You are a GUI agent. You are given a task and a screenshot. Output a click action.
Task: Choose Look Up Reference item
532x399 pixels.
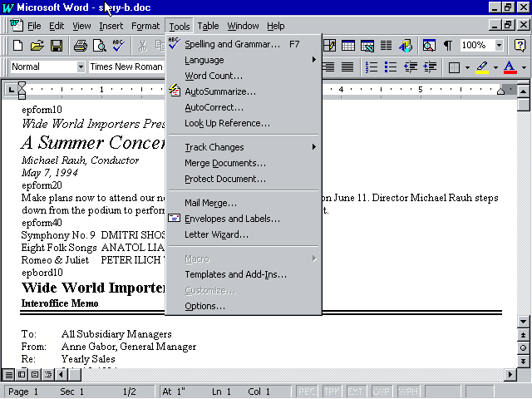(244, 123)
